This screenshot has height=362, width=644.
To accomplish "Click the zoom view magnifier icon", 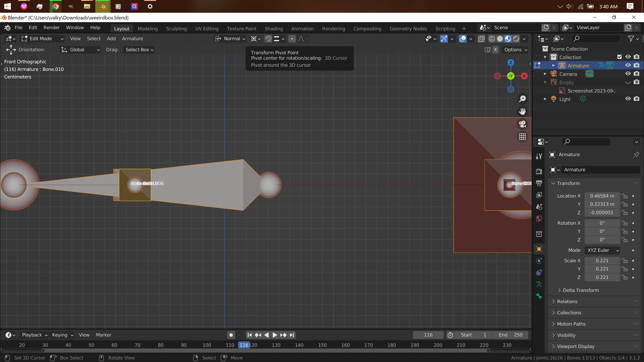I will click(x=522, y=99).
